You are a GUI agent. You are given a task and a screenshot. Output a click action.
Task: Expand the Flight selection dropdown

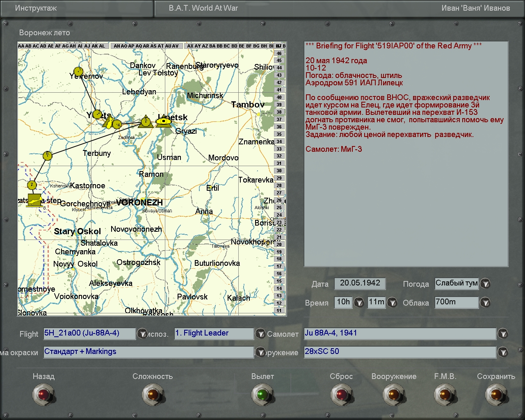142,334
